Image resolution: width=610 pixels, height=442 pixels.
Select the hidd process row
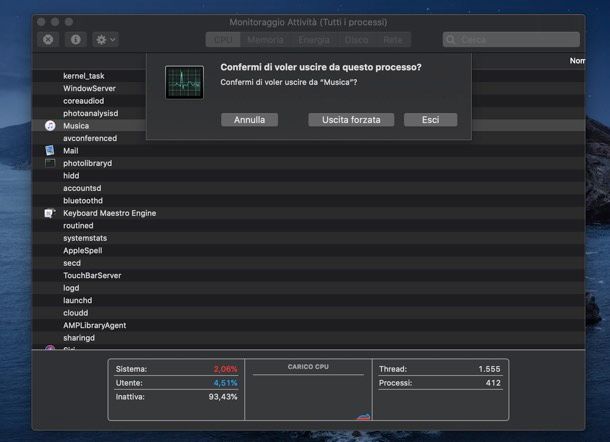tap(308, 175)
